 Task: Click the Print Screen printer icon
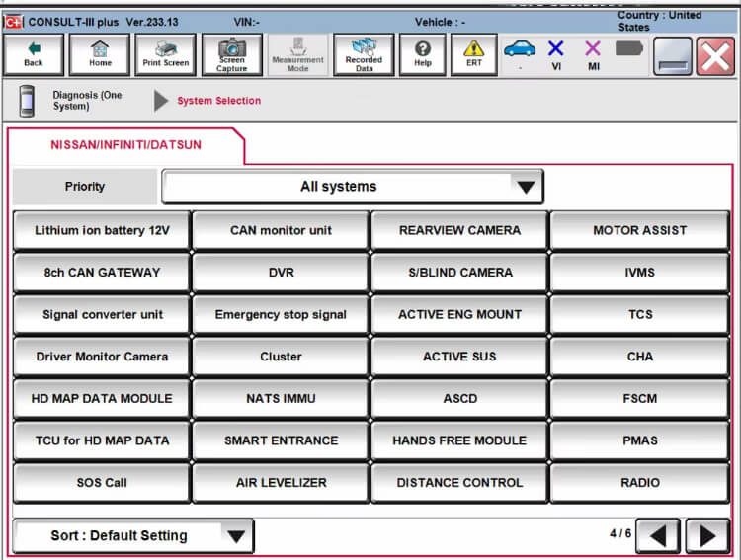pos(165,54)
